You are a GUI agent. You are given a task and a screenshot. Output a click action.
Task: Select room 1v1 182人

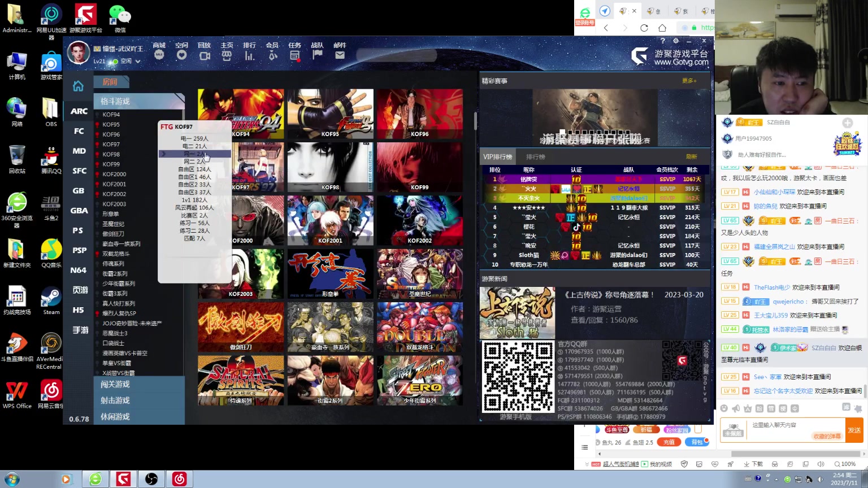pyautogui.click(x=194, y=200)
